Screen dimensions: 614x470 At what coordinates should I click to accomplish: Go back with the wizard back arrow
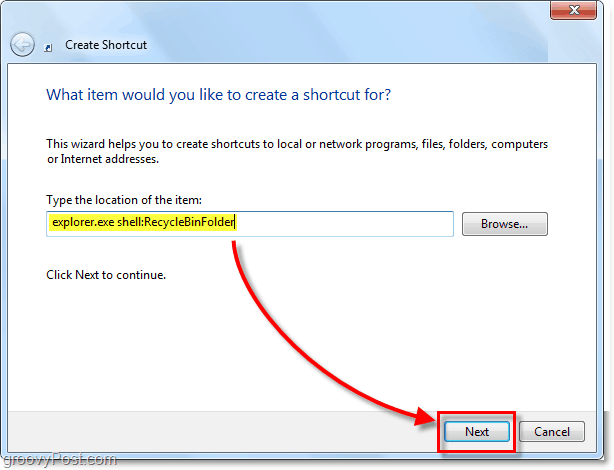22,45
